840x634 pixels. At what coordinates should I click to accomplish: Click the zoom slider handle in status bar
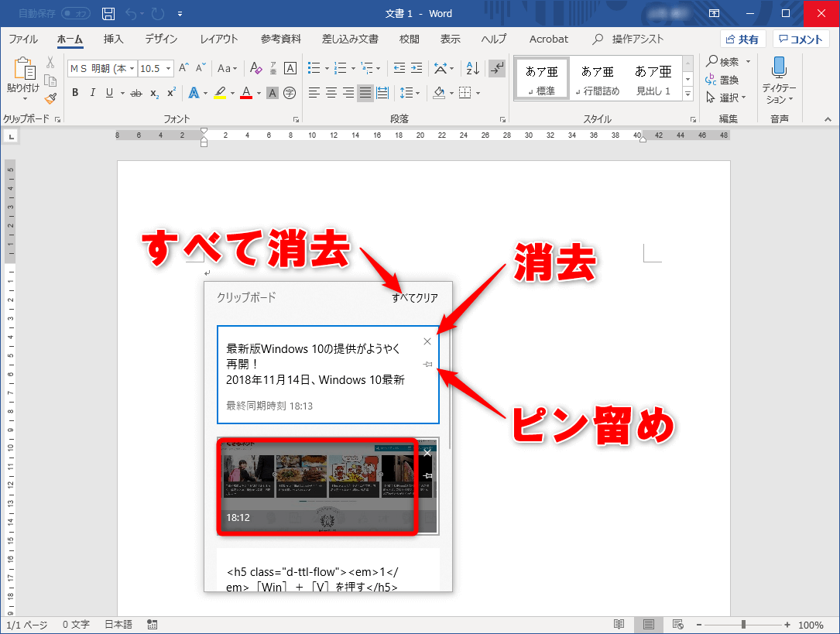(743, 625)
